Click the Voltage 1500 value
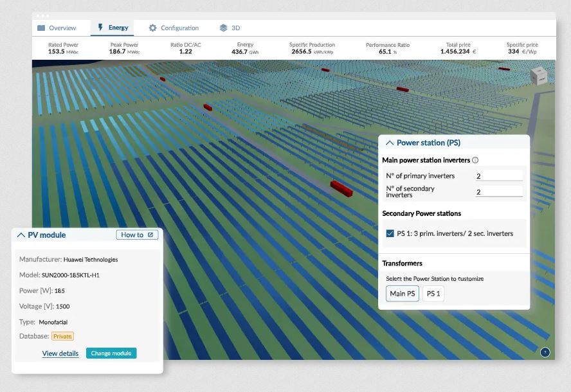 62,307
